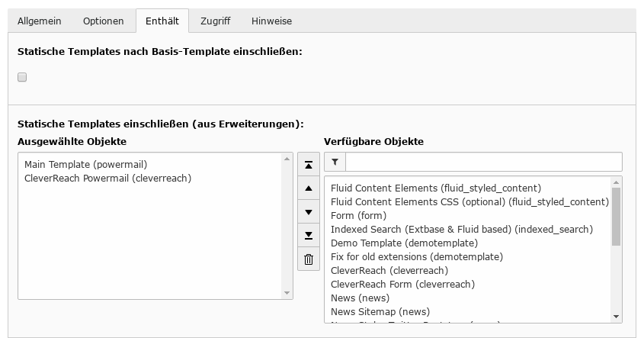
Task: Add Fluid Content Elements CSS (optional)
Action: tap(470, 202)
